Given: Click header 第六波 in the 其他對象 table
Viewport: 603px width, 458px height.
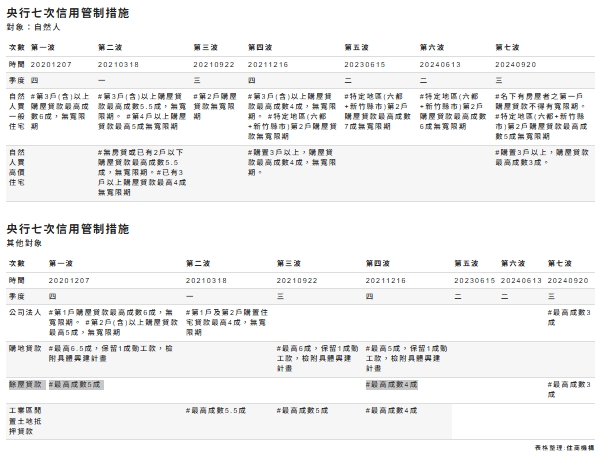Looking at the screenshot, I should point(513,263).
